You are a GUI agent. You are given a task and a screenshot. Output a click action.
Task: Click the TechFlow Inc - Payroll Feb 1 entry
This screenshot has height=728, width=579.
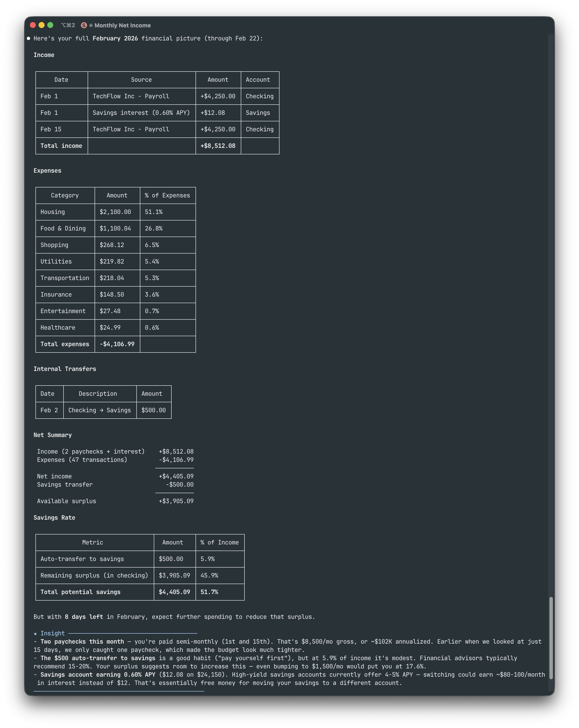click(x=131, y=96)
